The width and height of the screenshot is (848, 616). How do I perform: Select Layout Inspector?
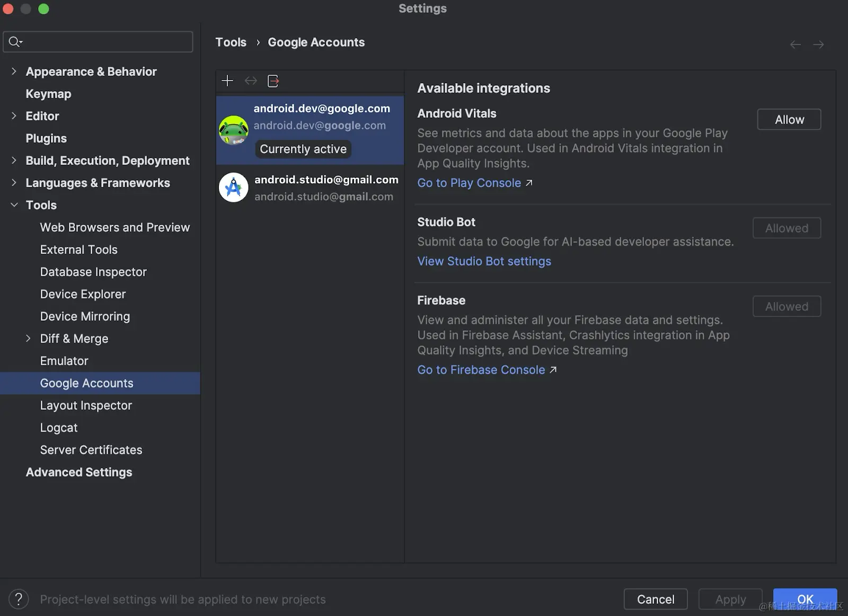86,406
